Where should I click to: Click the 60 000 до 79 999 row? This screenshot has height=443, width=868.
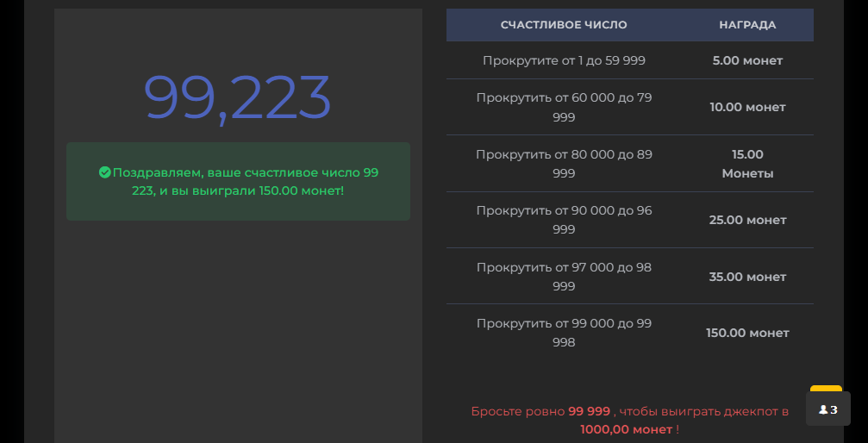coord(630,108)
